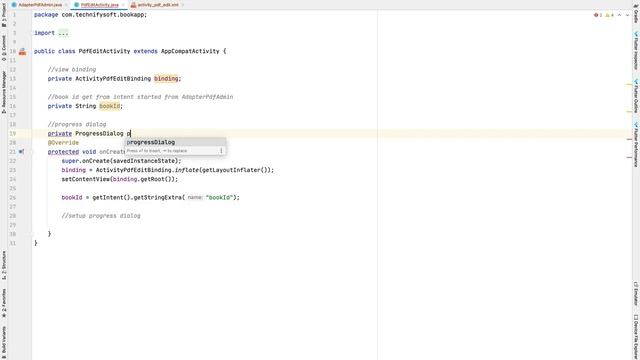Click the highlighted bookId field name
Viewport: 640px width, 360px height.
click(109, 106)
